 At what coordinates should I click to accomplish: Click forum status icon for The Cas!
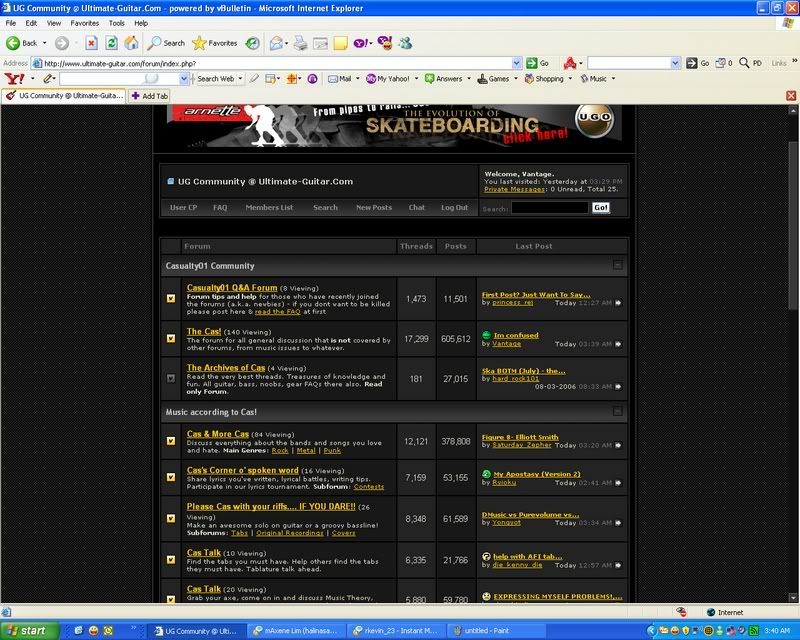pyautogui.click(x=171, y=338)
